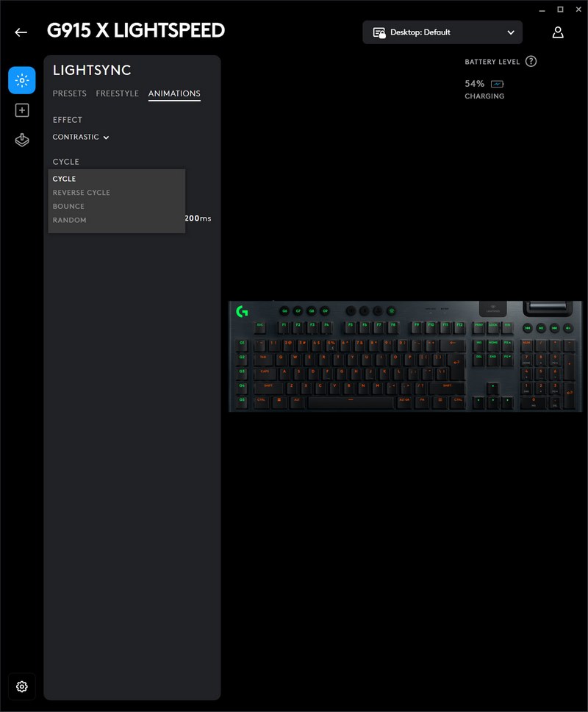Viewport: 588px width, 712px height.
Task: Open the Assignments plus icon in sidebar
Action: [21, 110]
